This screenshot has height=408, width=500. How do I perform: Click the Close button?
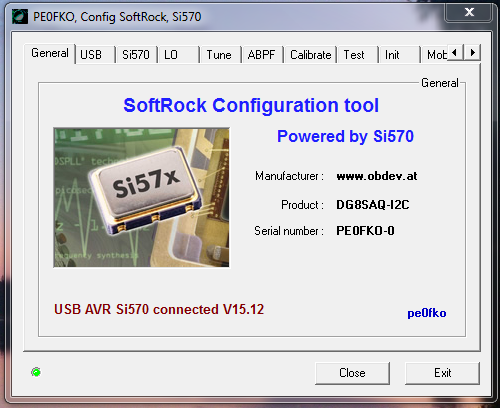(352, 373)
